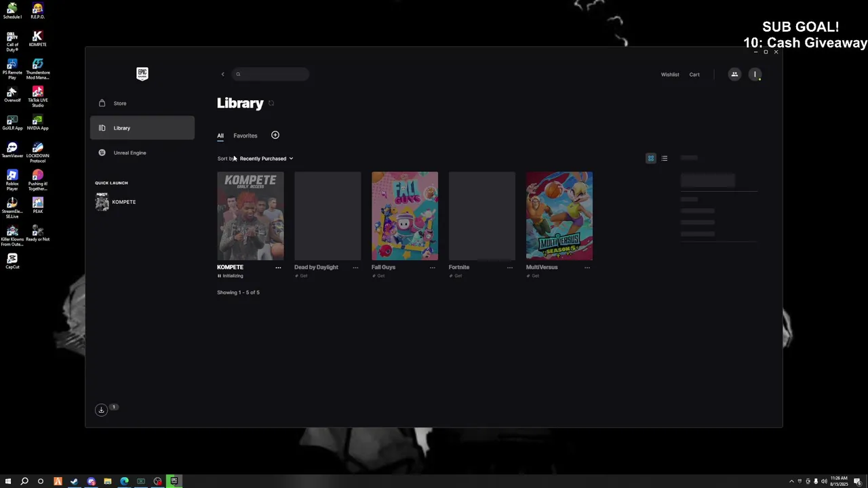Open the volume control in system tray
This screenshot has width=868, height=488.
[x=824, y=481]
